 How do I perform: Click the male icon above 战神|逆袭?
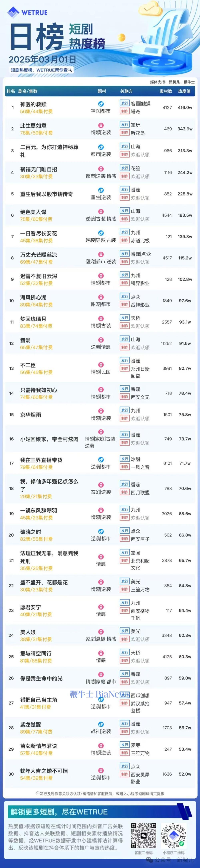pos(101,724)
